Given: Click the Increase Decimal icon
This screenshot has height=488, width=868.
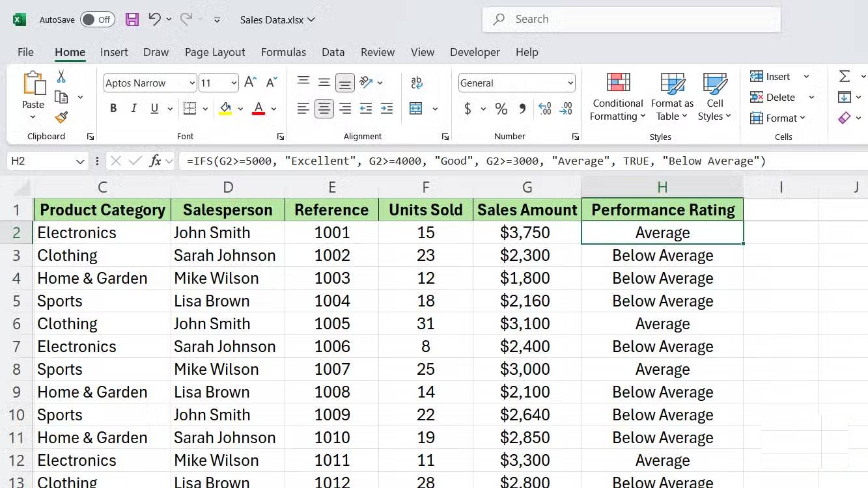Looking at the screenshot, I should click(544, 109).
